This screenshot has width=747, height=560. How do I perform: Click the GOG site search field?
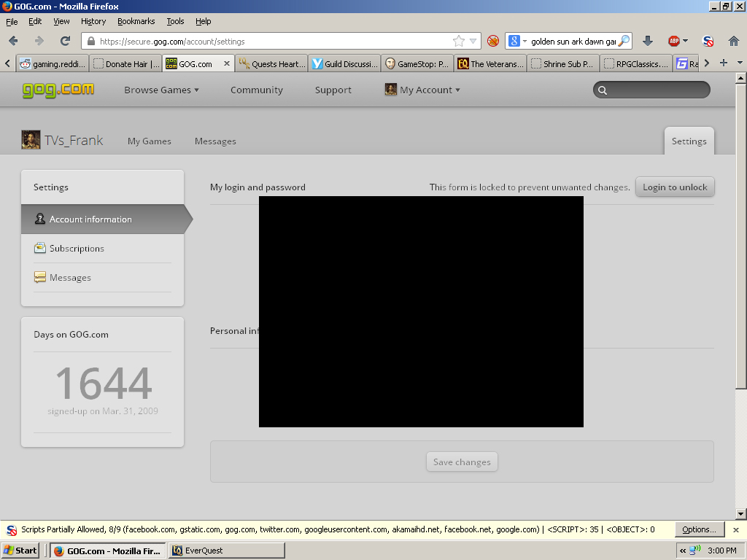click(x=651, y=90)
